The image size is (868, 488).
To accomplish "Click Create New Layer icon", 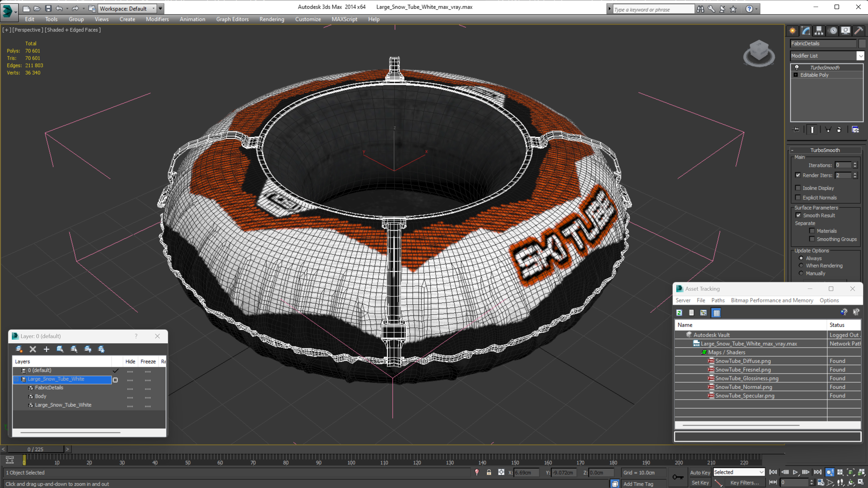I will (19, 349).
